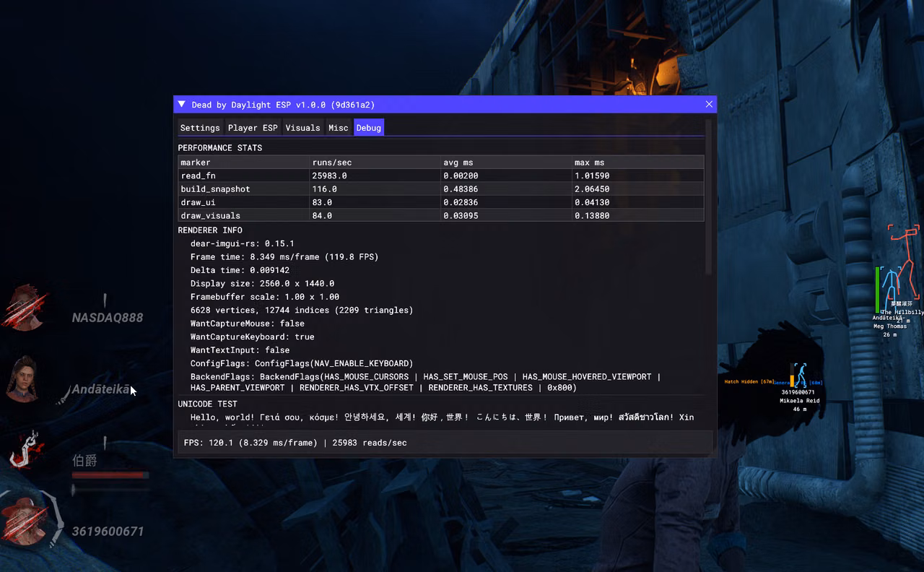Select the Visuals tab
Image resolution: width=924 pixels, height=572 pixels.
click(302, 128)
